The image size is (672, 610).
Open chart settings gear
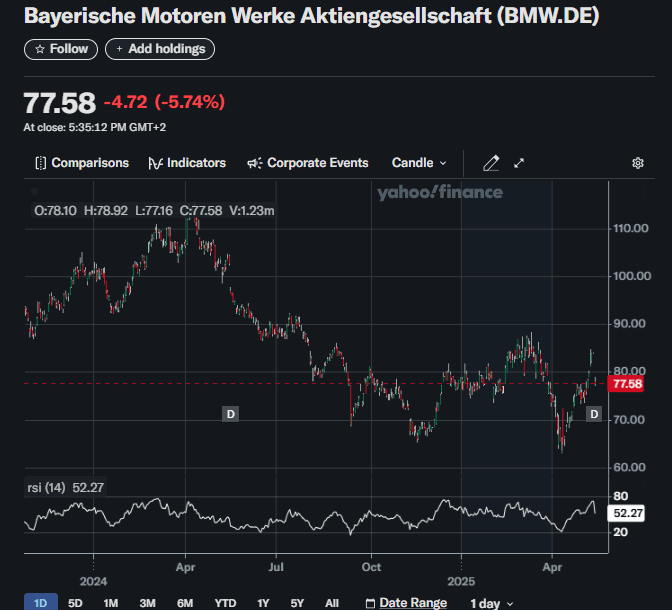[638, 163]
